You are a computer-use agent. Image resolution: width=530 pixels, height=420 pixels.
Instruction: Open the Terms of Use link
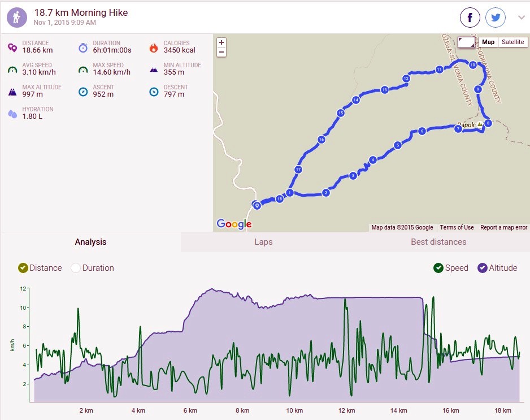457,227
